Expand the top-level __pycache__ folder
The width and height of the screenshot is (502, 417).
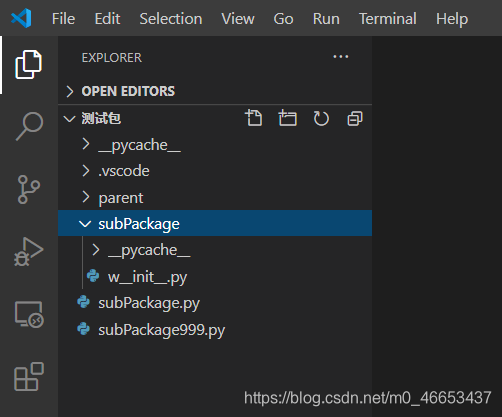86,144
